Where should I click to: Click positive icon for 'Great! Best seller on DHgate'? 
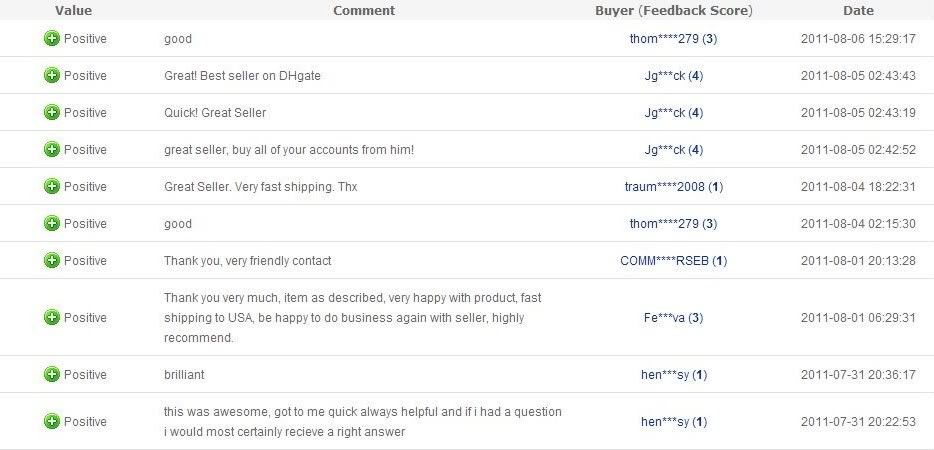coord(52,76)
